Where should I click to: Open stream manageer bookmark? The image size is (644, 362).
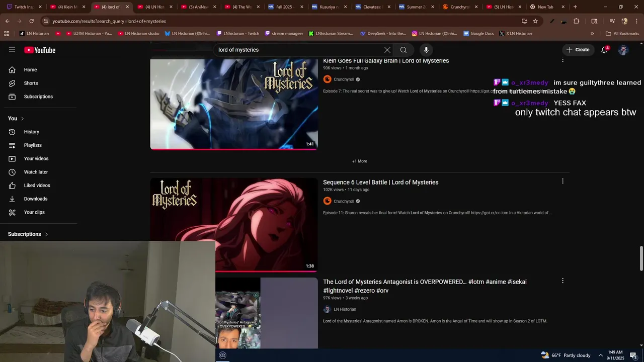[284, 34]
